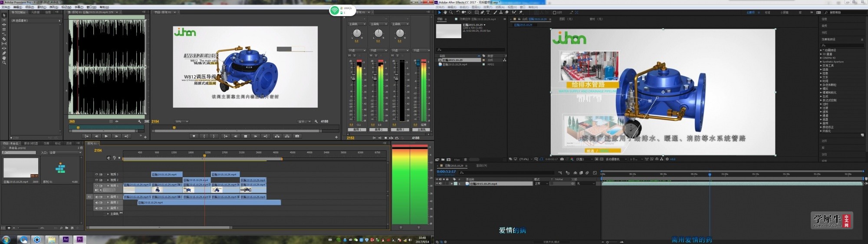
Task: Open source monitor settings wrench
Action: pos(139,121)
